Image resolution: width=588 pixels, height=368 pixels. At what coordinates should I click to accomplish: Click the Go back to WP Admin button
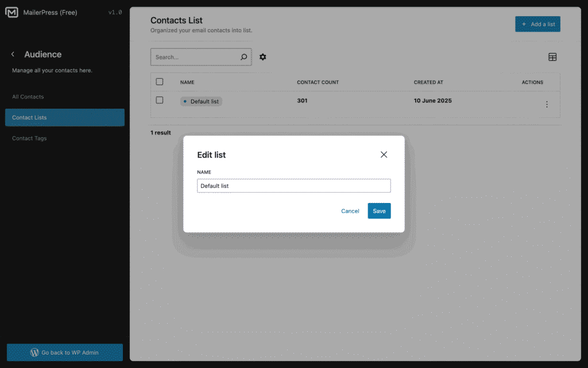point(64,352)
